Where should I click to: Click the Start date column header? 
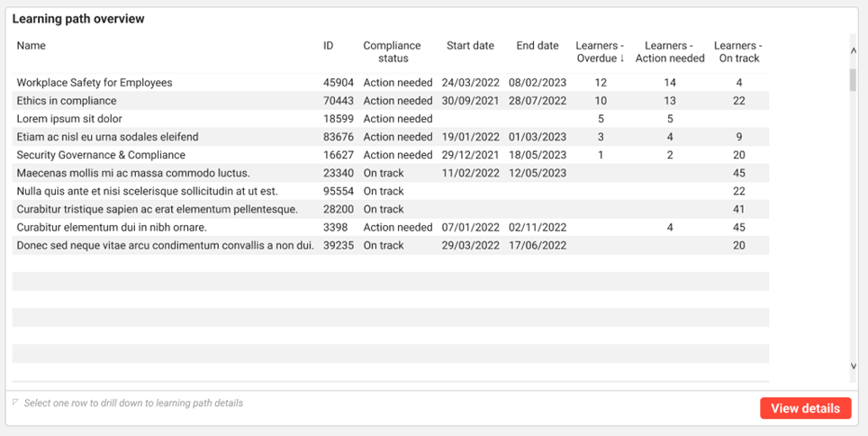pyautogui.click(x=470, y=46)
